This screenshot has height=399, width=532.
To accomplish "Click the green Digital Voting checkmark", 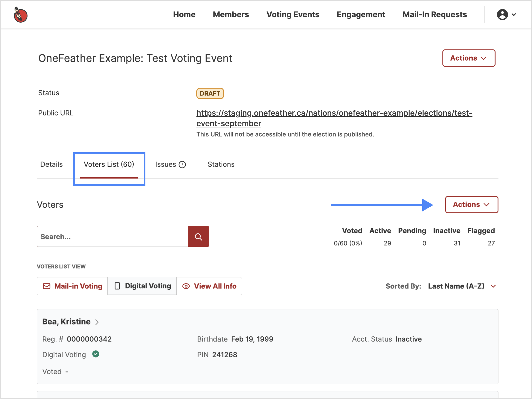I will (x=96, y=354).
